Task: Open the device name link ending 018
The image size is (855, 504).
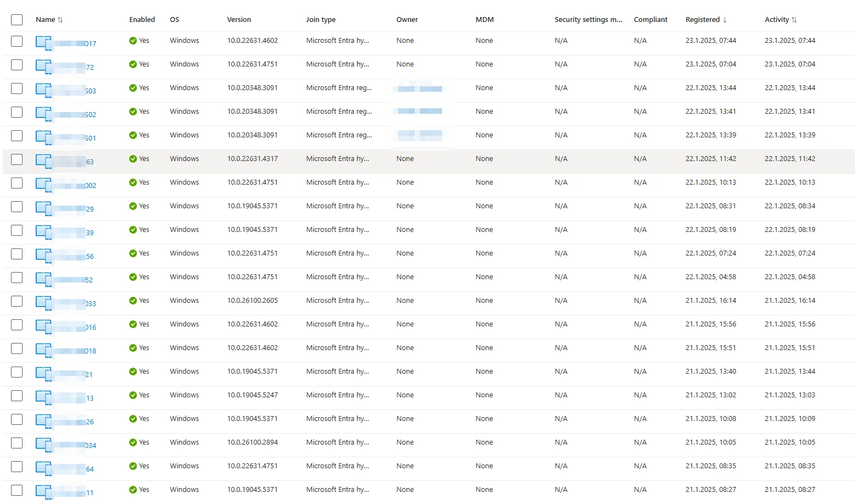Action: (x=75, y=351)
